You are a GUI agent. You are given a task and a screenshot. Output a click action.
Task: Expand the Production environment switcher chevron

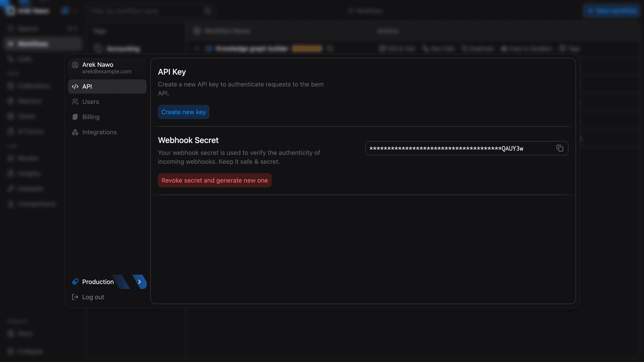(x=140, y=282)
